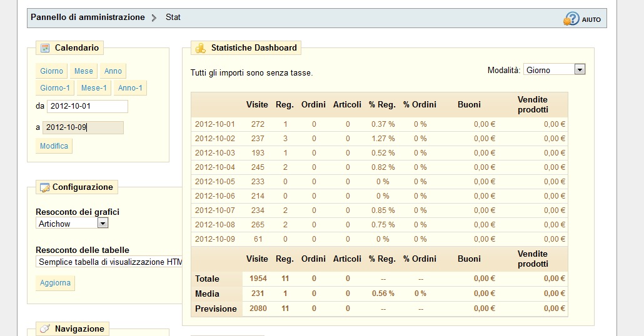Image resolution: width=644 pixels, height=336 pixels.
Task: Choose the Giorno-1 previous day button
Action: (x=55, y=88)
